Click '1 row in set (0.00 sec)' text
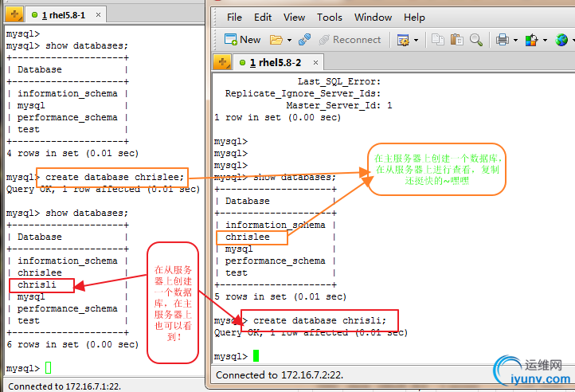The width and height of the screenshot is (575, 392). click(x=278, y=117)
